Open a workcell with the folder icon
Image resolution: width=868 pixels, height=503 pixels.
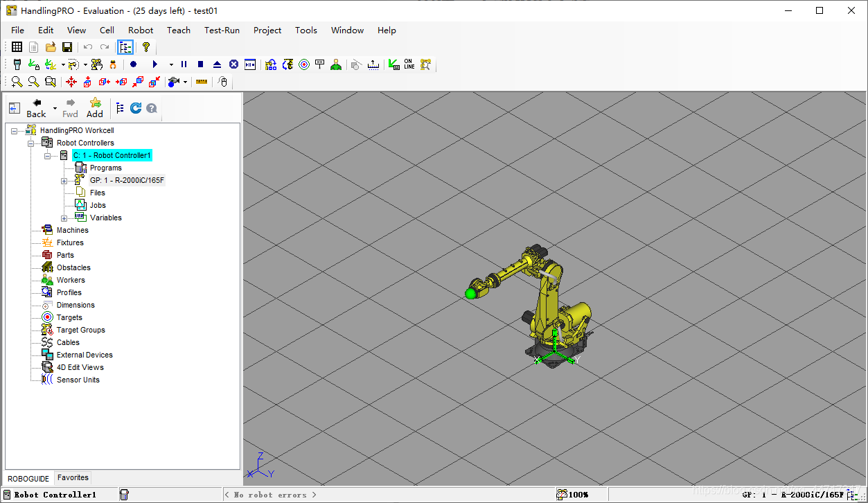point(51,47)
